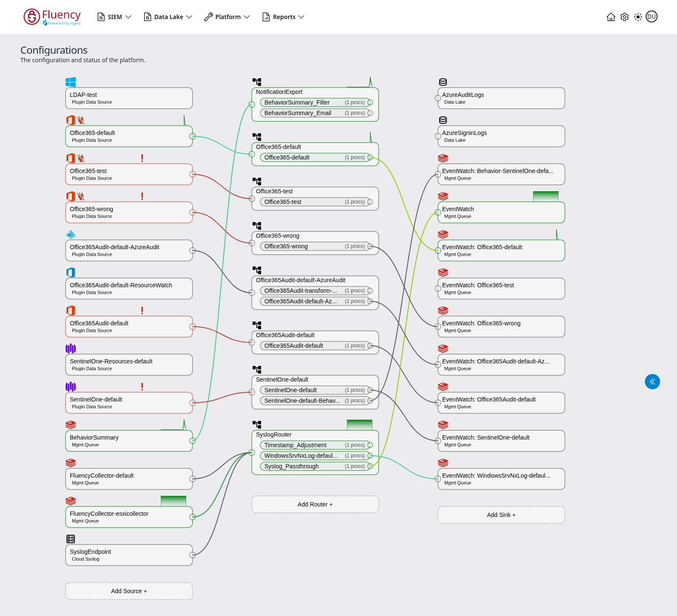Click the router icon above SyslogRouter
The image size is (677, 616).
click(257, 425)
